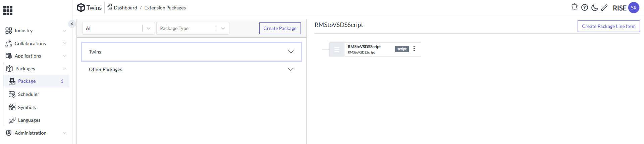Click the drag handle of RMStoVSDSScript item
Image resolution: width=644 pixels, height=144 pixels.
click(x=337, y=49)
